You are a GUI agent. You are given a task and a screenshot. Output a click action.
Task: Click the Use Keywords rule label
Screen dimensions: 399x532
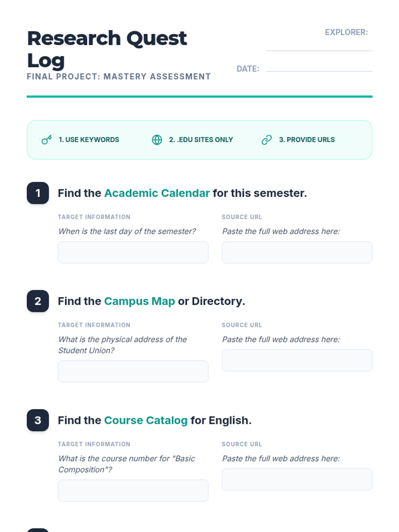point(89,140)
